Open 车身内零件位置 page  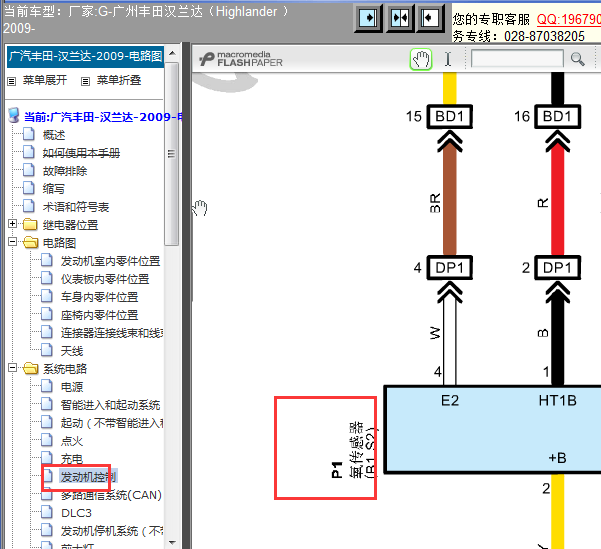coord(99,297)
